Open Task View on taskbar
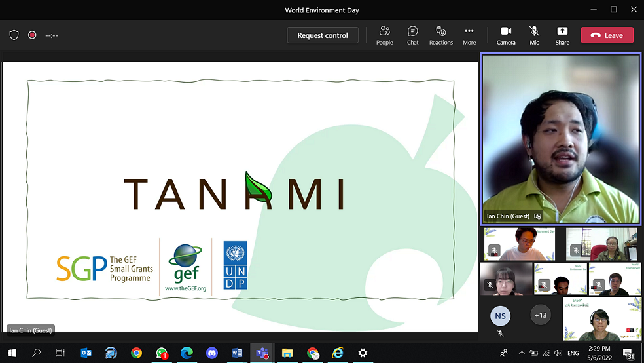This screenshot has width=644, height=363. 60,353
